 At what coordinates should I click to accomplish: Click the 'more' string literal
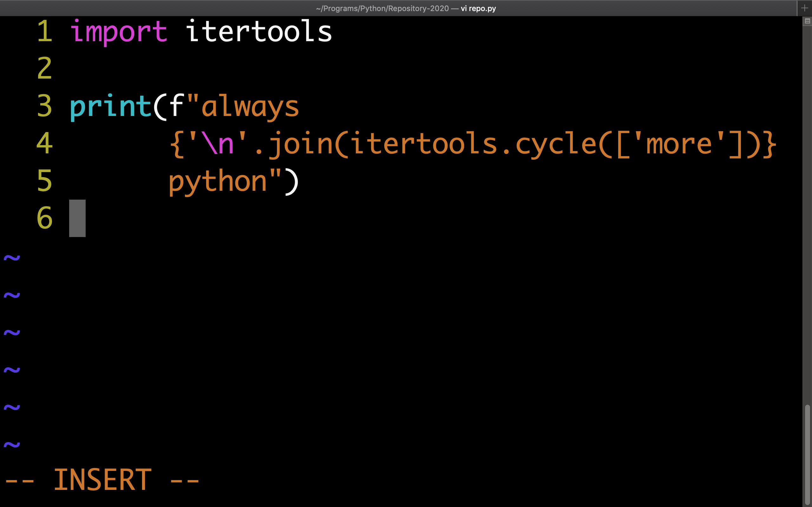click(679, 144)
